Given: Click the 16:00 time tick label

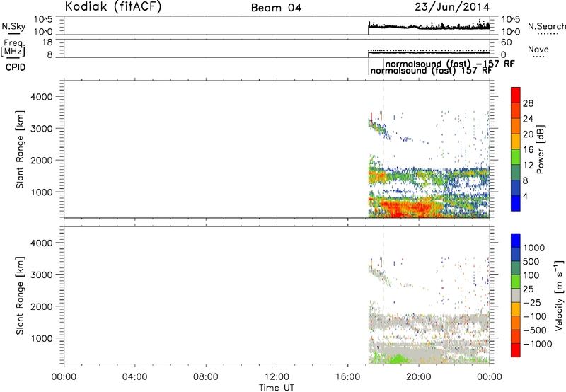Looking at the screenshot, I should (x=347, y=377).
